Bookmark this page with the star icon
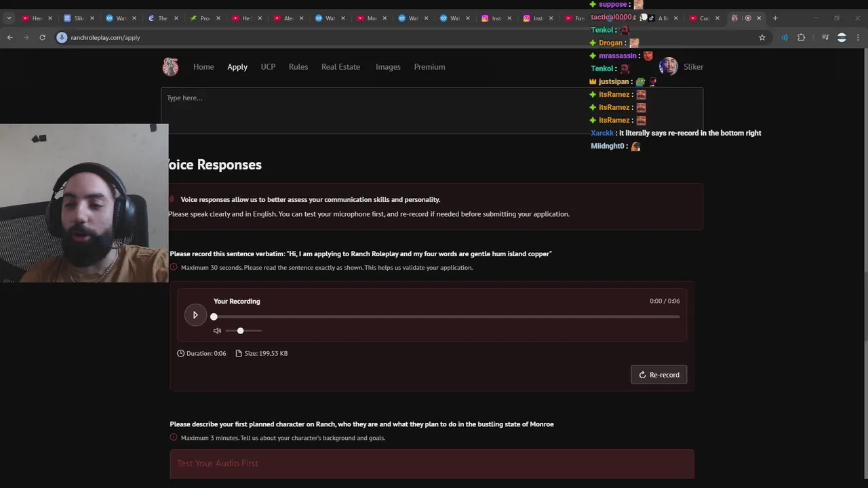The image size is (868, 488). [762, 37]
